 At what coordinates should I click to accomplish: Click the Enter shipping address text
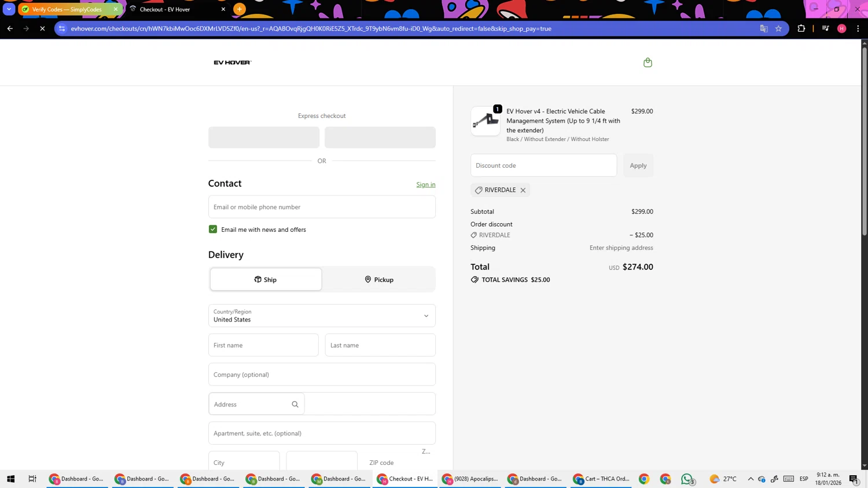tap(621, 248)
